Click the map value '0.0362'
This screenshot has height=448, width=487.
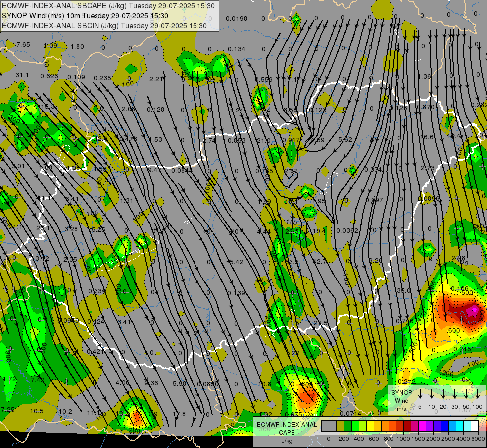[347, 230]
